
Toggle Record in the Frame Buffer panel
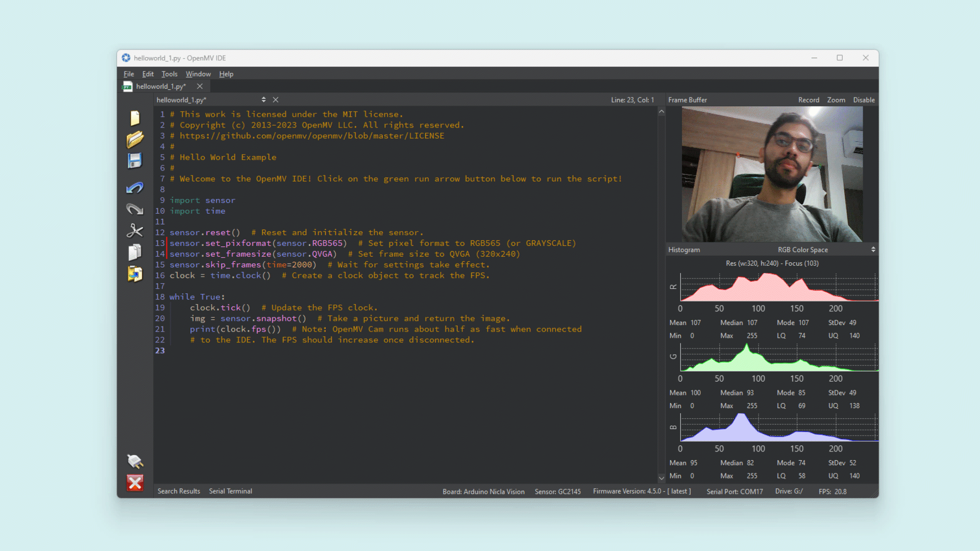coord(808,99)
